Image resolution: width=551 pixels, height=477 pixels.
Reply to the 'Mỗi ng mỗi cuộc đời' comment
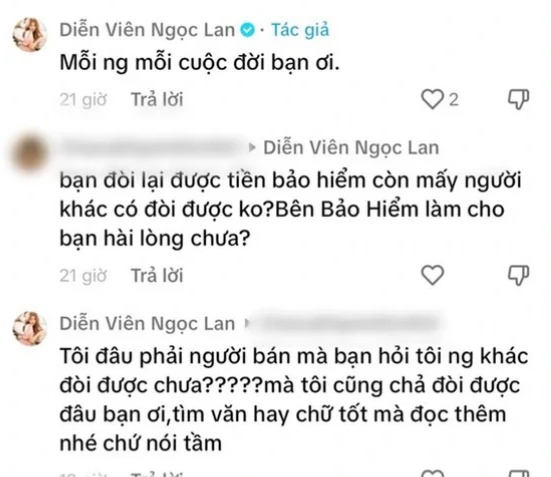click(x=157, y=99)
